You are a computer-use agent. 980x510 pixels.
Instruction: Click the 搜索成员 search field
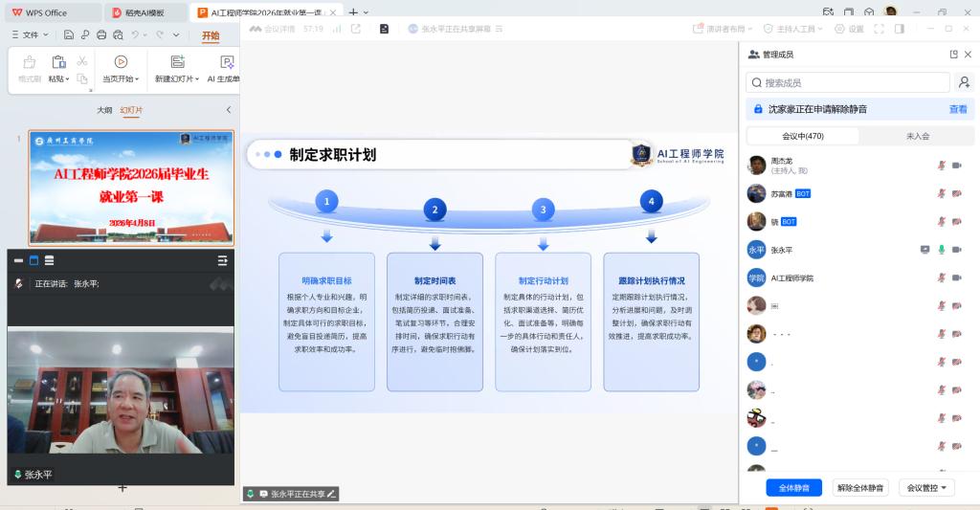(x=848, y=83)
